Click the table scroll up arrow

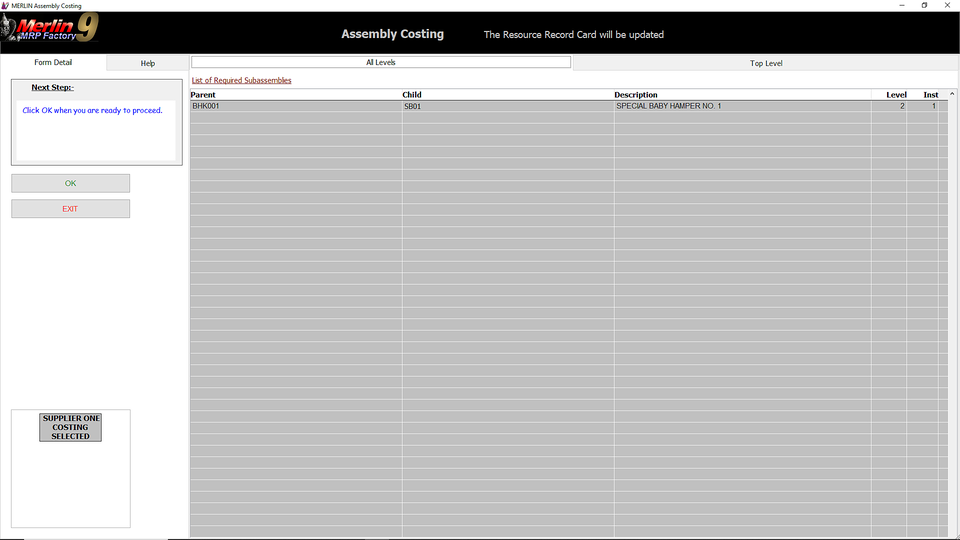click(952, 94)
